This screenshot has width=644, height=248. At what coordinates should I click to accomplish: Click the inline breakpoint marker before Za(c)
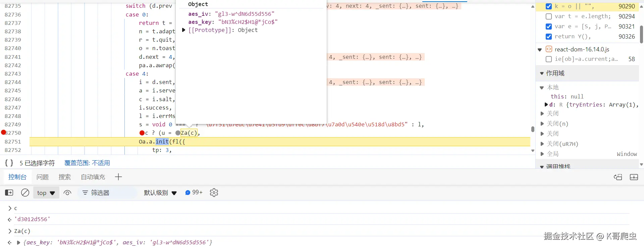click(178, 133)
